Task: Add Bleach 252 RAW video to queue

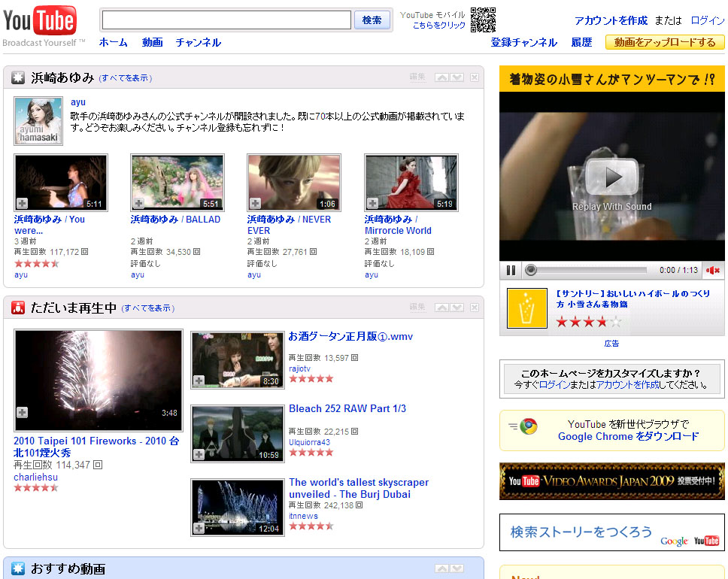Action: click(x=199, y=455)
